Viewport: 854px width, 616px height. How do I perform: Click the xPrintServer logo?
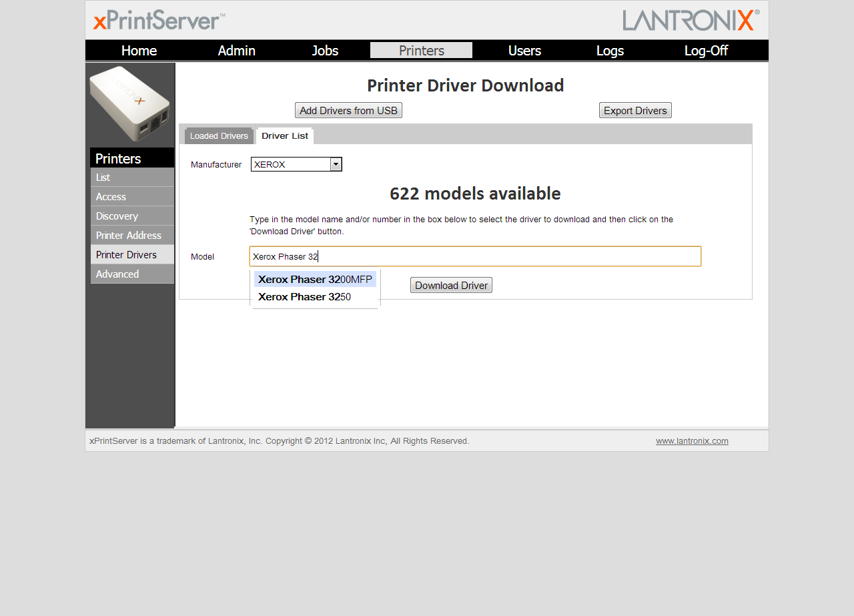pyautogui.click(x=159, y=21)
